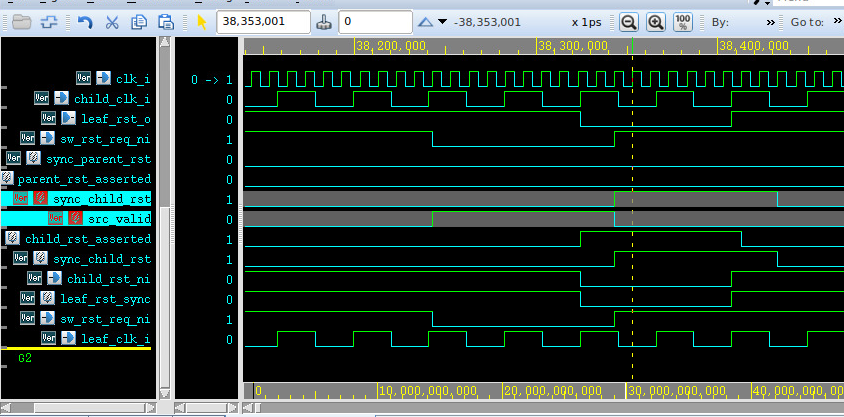Click the marker time field showing 0
The image size is (844, 417).
(x=375, y=22)
